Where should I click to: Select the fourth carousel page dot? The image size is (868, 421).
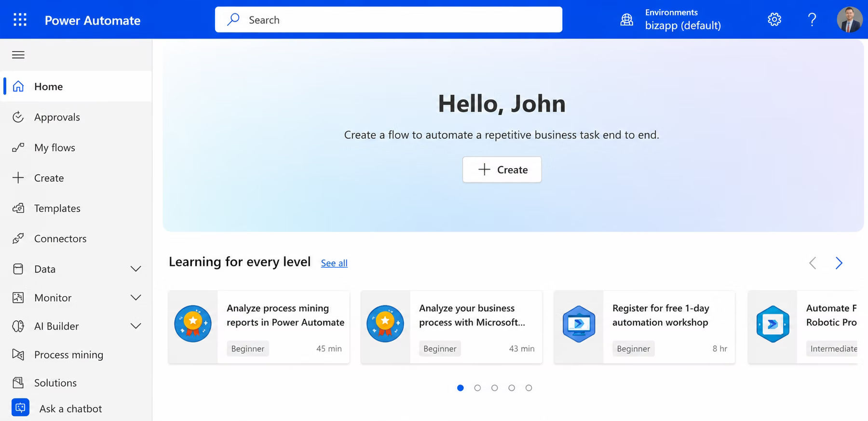(x=512, y=388)
